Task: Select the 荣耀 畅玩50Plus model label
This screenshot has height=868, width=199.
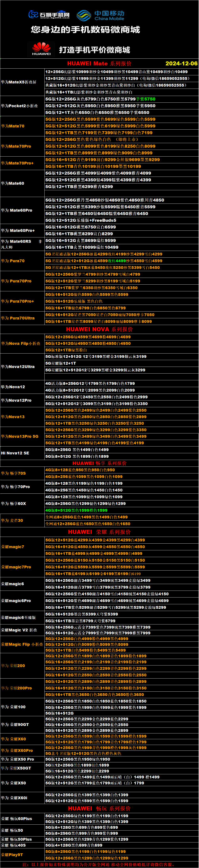Action: tap(16, 839)
